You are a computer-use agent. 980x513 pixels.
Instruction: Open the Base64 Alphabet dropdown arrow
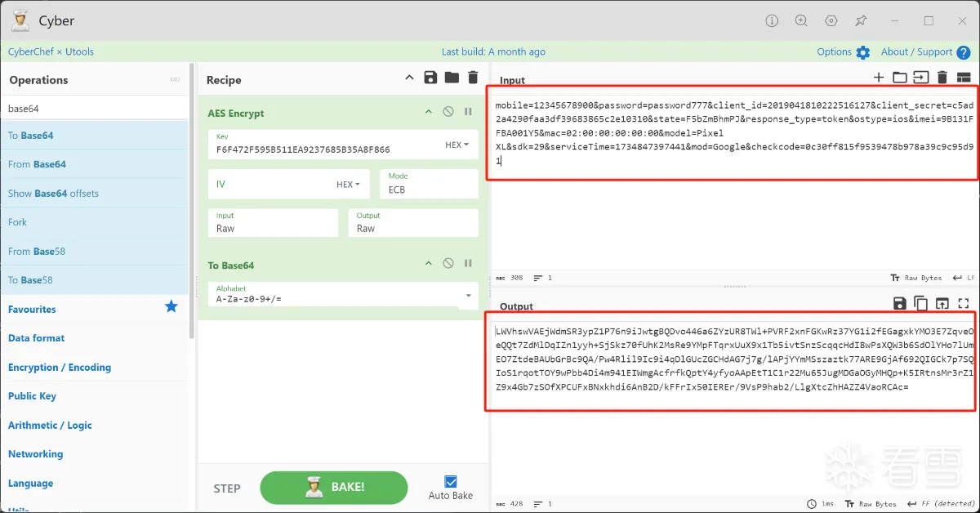tap(468, 295)
